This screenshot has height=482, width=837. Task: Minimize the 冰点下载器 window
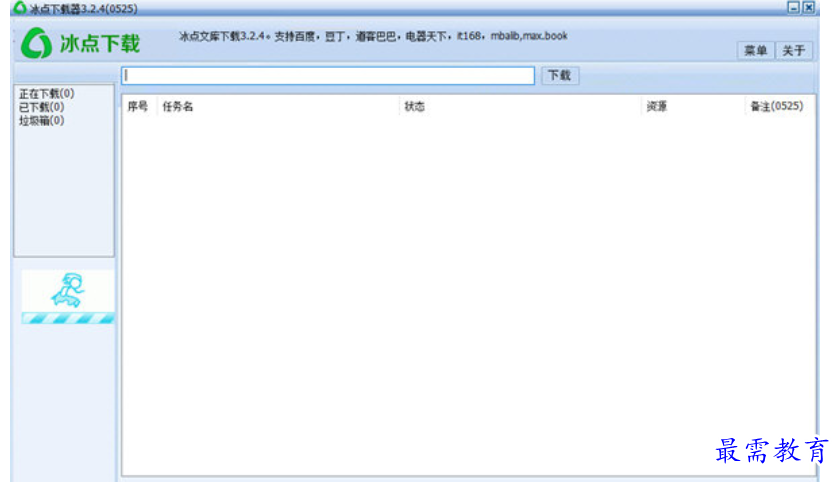pyautogui.click(x=794, y=7)
